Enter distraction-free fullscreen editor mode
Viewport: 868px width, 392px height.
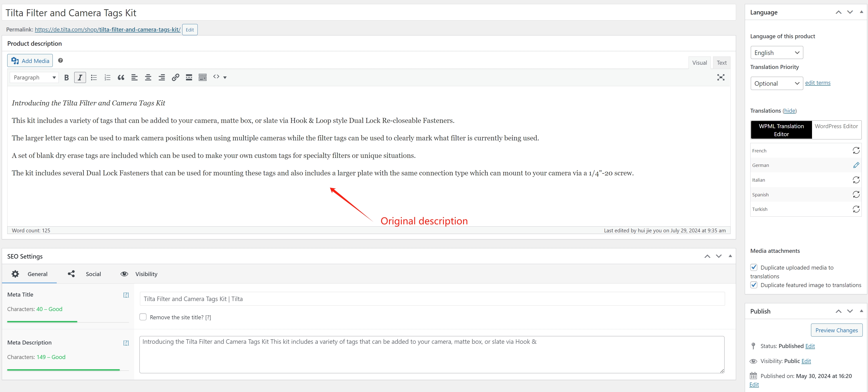tap(720, 77)
